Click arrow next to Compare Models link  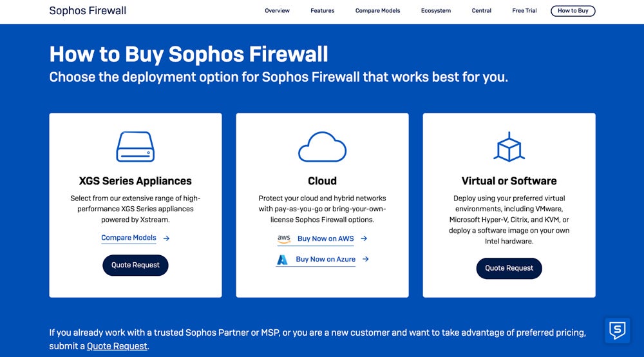pyautogui.click(x=166, y=238)
